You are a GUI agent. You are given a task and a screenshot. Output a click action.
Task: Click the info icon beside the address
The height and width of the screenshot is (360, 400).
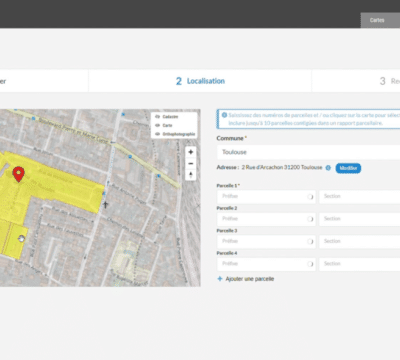(x=328, y=168)
